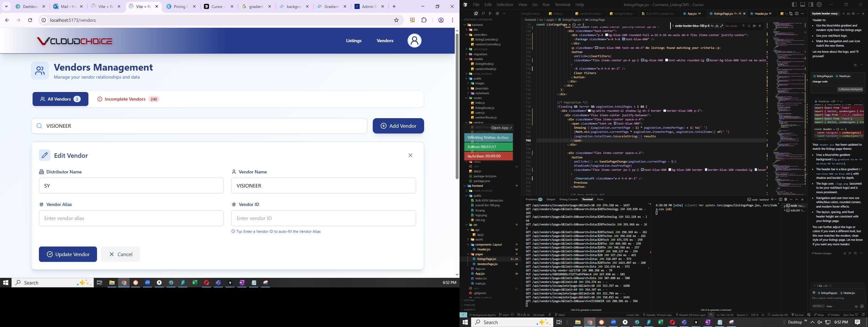Split the terminal pane
Screen dimensions: 868x327
point(781,199)
